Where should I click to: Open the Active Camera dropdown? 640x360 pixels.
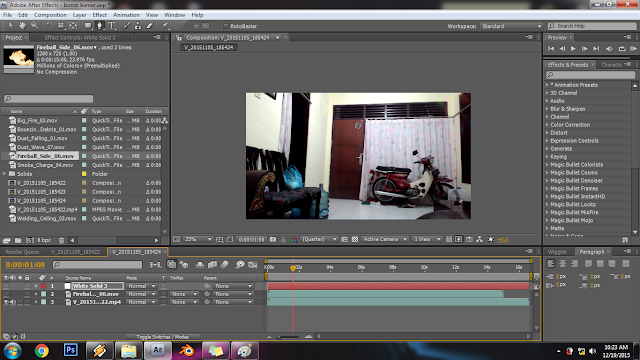[x=384, y=240]
